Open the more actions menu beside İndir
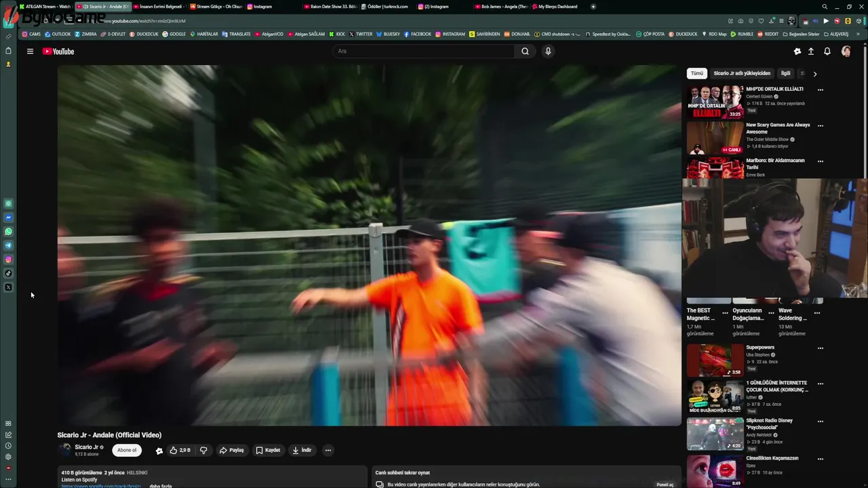Screen dimensions: 868x488 [328, 450]
